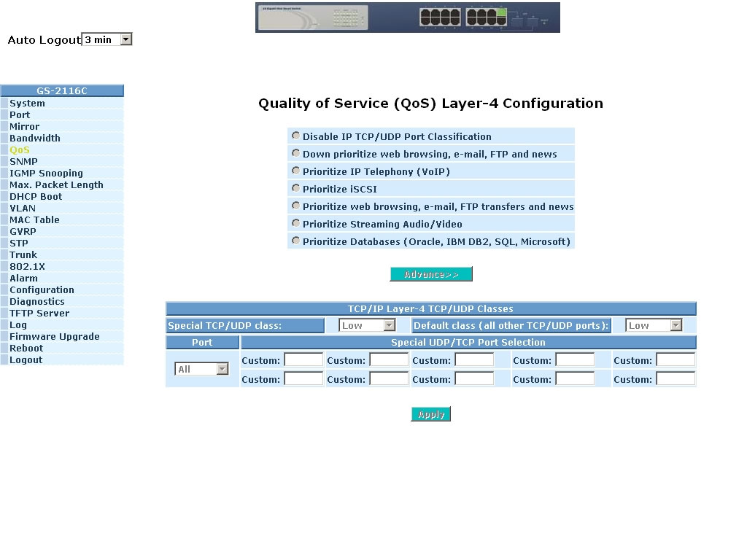Image resolution: width=747 pixels, height=560 pixels.
Task: Open Firmware Upgrade from sidebar
Action: pos(54,337)
